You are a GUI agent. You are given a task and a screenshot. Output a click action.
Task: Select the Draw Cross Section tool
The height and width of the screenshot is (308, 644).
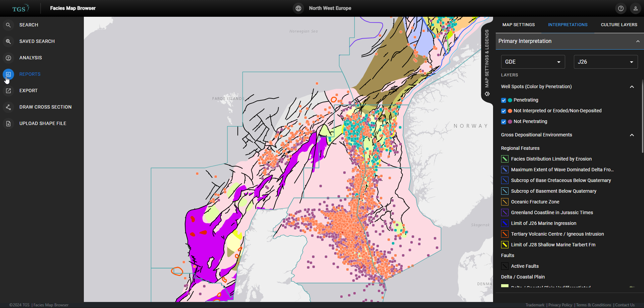(x=8, y=107)
